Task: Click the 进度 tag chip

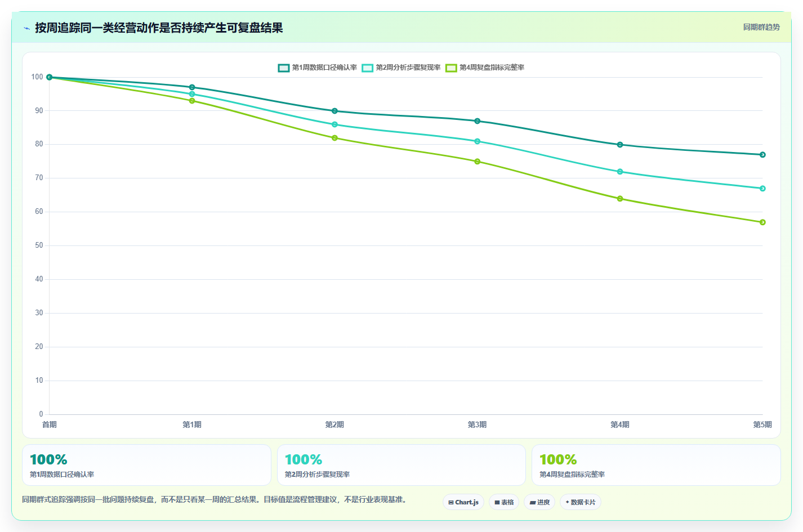Action: click(539, 502)
